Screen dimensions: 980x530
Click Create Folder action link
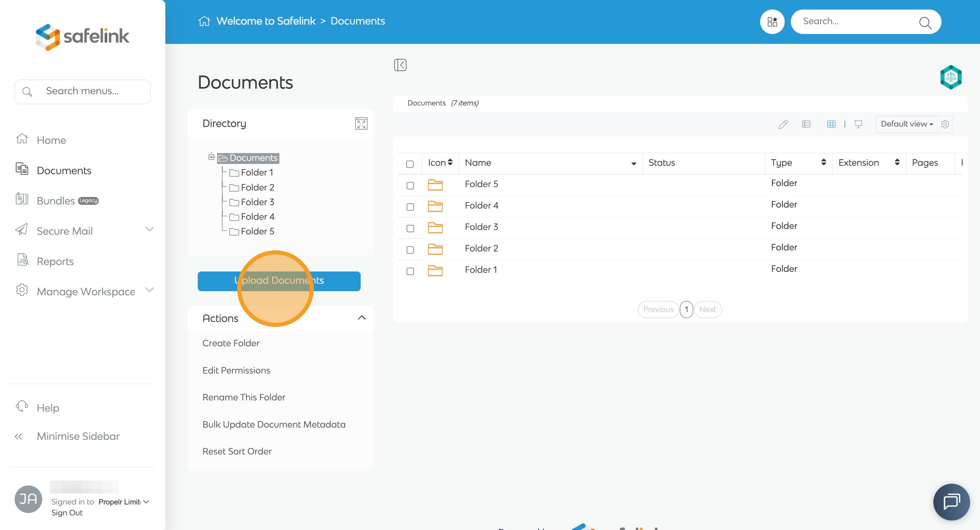[231, 343]
